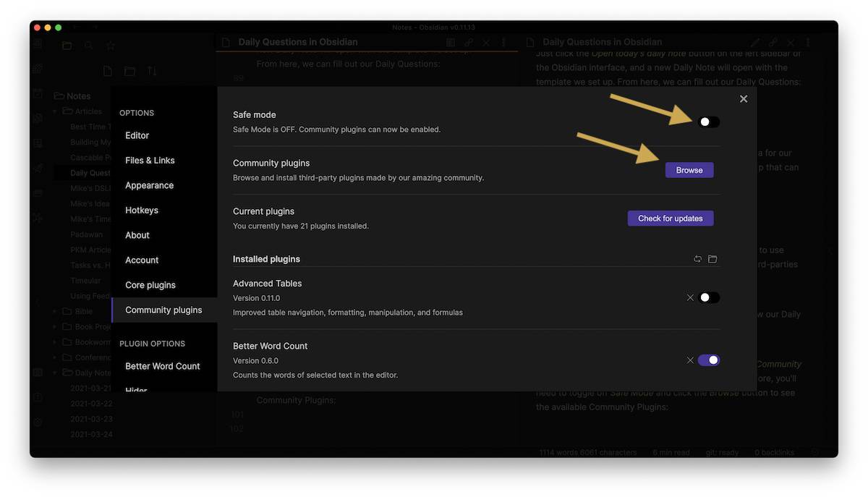868x497 pixels.
Task: Change the file sort order
Action: point(152,71)
